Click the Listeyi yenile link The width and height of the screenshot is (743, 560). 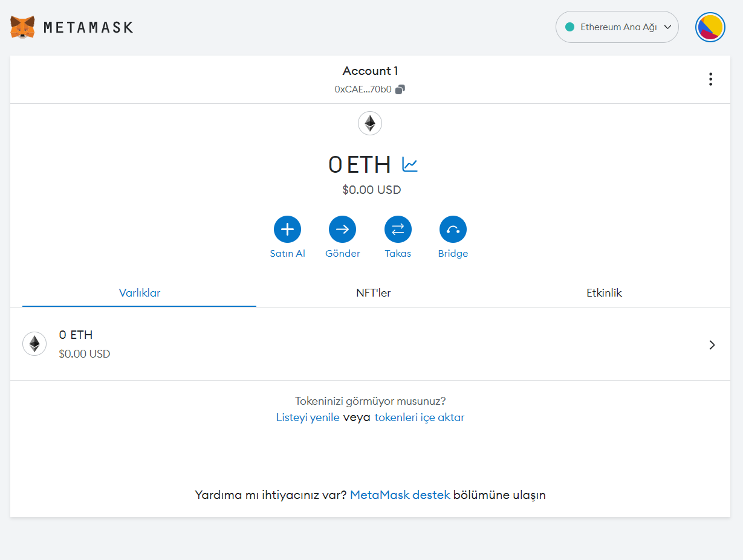point(308,417)
